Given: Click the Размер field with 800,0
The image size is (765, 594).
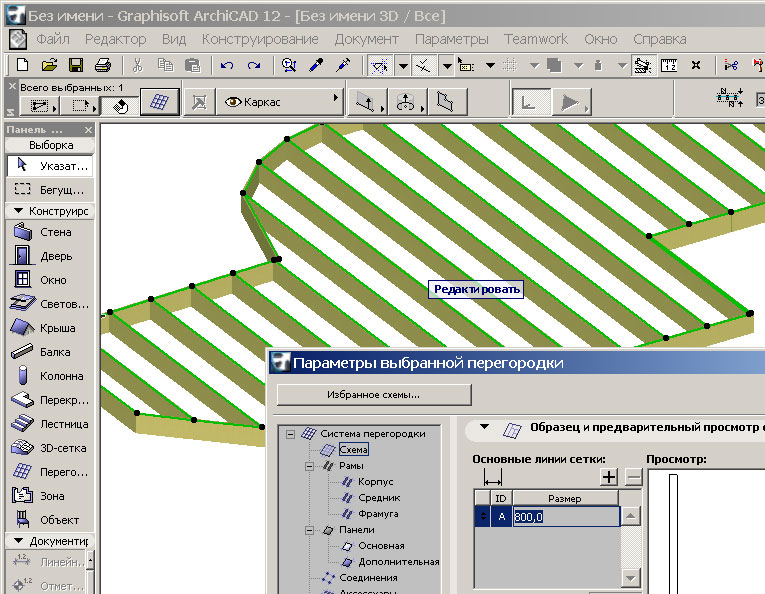Looking at the screenshot, I should point(565,516).
